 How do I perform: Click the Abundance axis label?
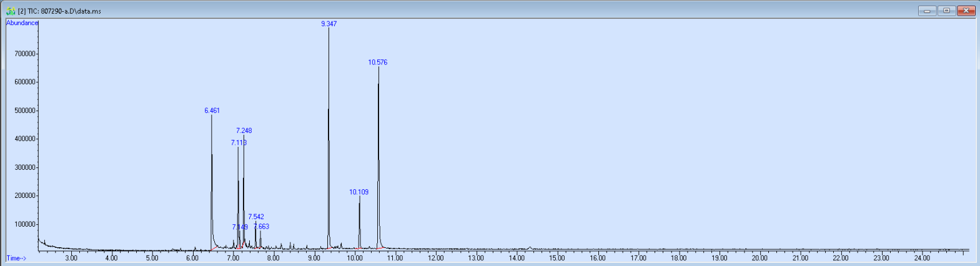tap(22, 23)
